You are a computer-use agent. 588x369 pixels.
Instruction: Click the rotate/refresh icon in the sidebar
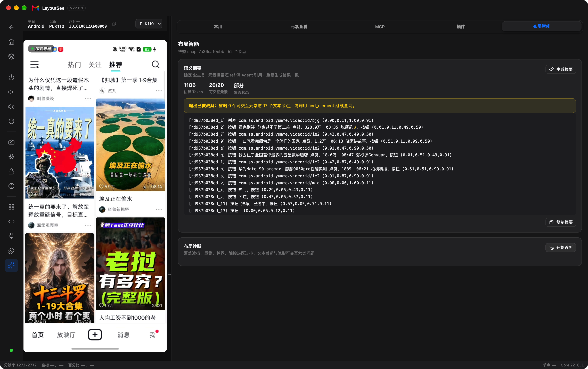click(x=11, y=121)
